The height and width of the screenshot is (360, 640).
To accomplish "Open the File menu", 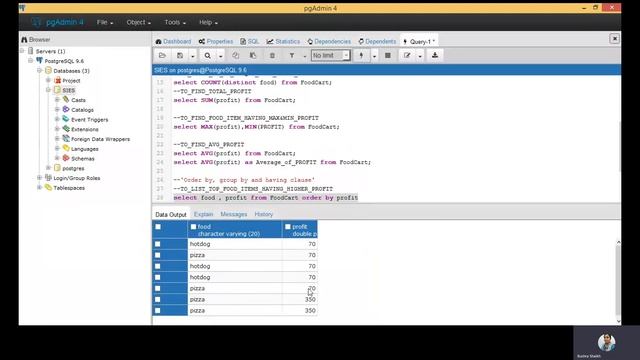I will 105,22.
